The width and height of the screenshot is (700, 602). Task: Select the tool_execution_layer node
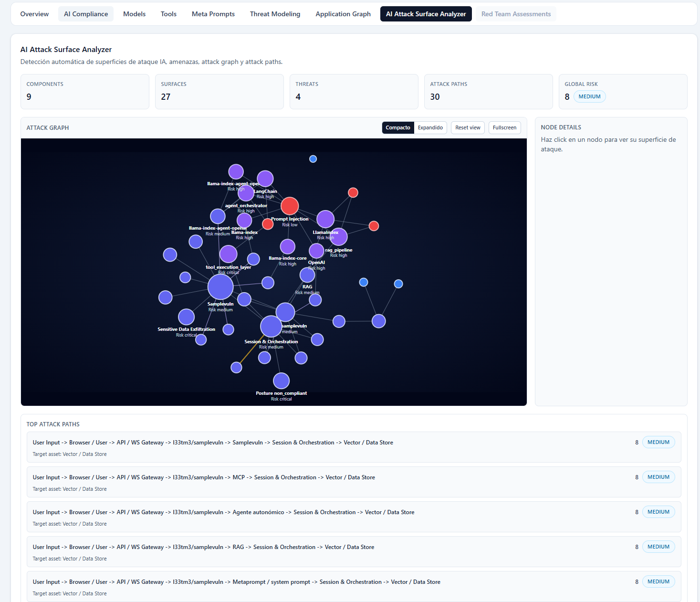tap(228, 254)
